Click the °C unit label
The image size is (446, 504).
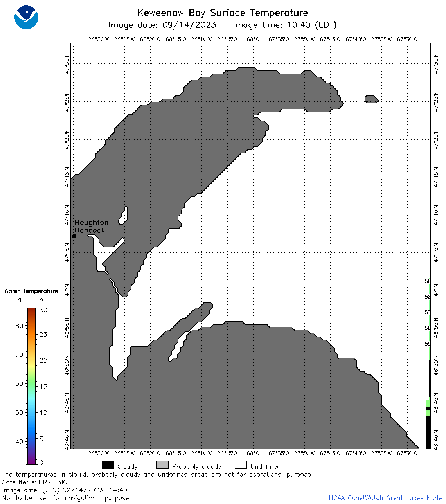coord(43,300)
